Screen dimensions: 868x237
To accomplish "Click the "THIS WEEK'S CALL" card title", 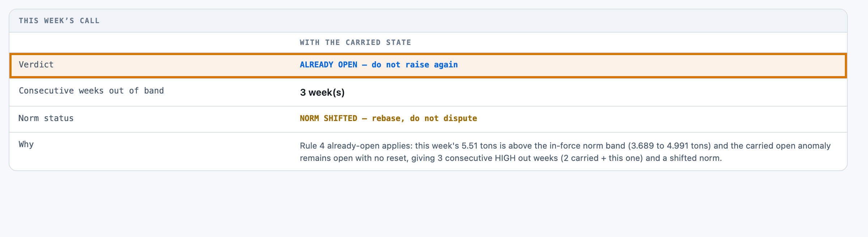I will pos(59,21).
